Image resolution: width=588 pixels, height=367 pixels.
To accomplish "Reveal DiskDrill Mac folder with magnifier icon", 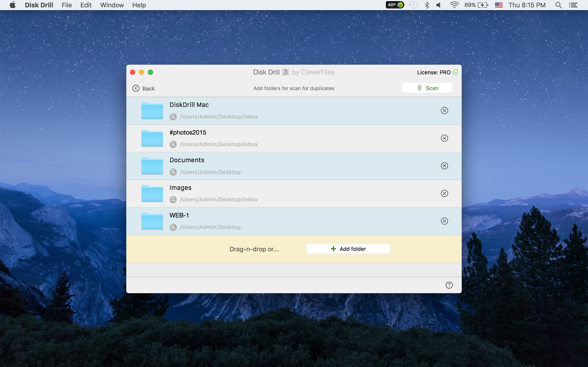I will [x=173, y=117].
